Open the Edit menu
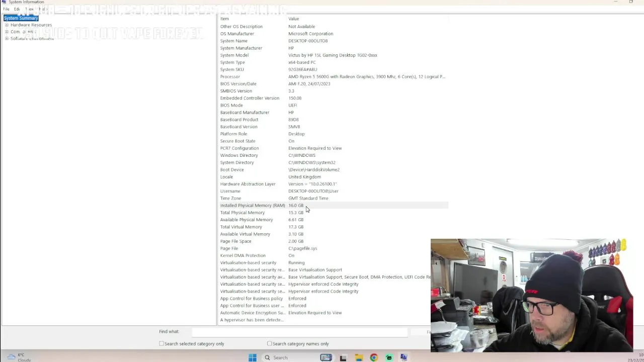644x362 pixels. tap(17, 9)
